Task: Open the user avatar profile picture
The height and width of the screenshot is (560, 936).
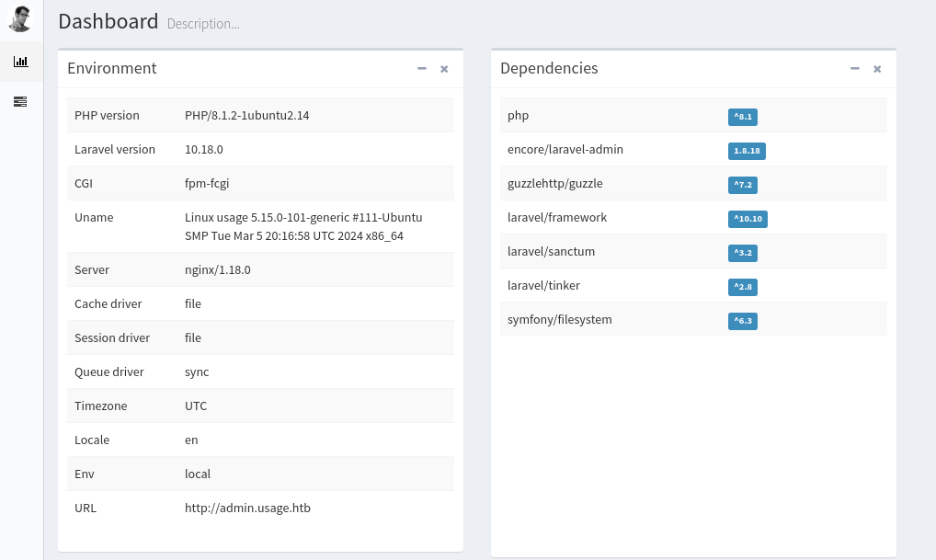Action: click(x=20, y=19)
